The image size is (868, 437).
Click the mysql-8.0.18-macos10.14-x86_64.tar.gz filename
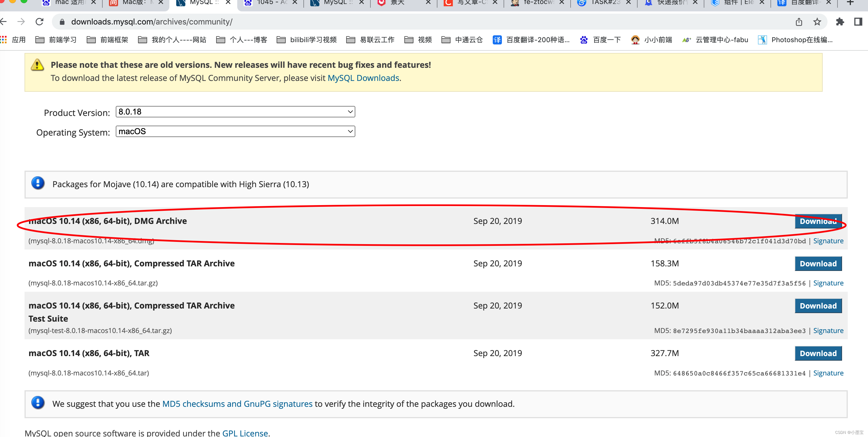(x=93, y=283)
